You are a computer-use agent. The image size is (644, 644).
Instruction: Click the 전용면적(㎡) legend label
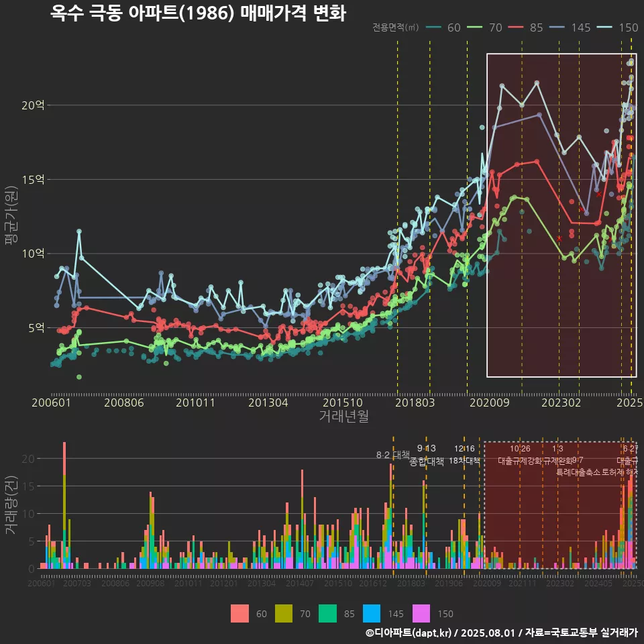pos(396,28)
